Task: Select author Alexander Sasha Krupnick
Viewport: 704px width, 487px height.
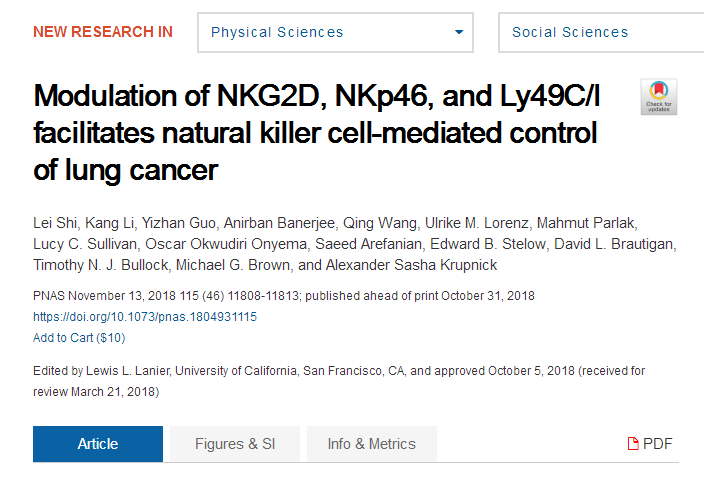Action: pyautogui.click(x=411, y=265)
